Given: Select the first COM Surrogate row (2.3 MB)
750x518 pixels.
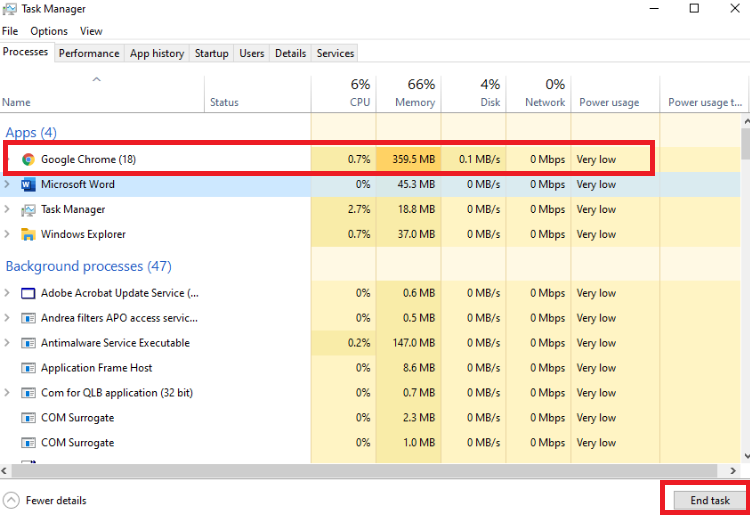Looking at the screenshot, I should tap(370, 418).
